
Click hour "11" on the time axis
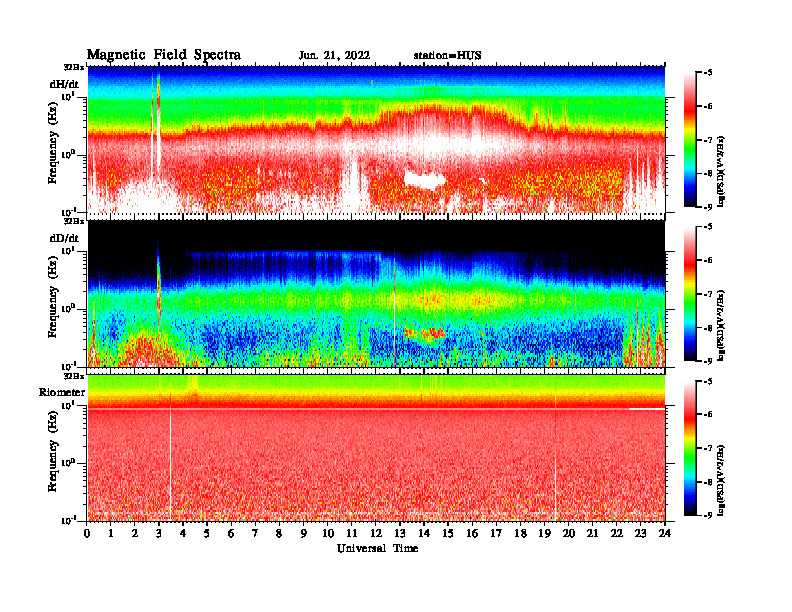point(352,533)
